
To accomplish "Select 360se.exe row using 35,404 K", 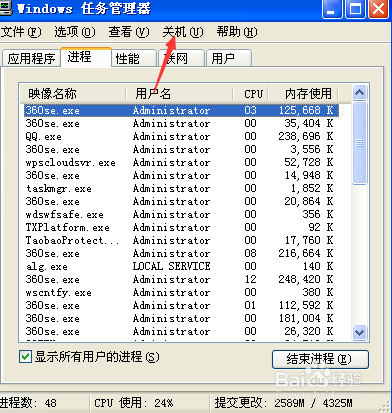I will [x=181, y=123].
